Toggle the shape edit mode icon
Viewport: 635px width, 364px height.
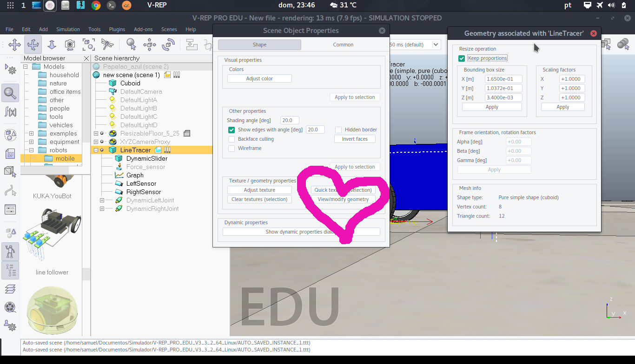[x=10, y=172]
